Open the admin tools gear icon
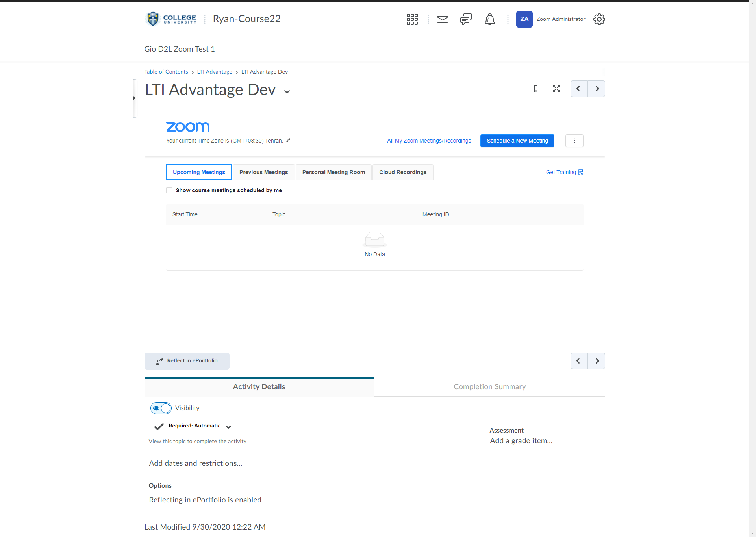756x537 pixels. click(x=599, y=19)
